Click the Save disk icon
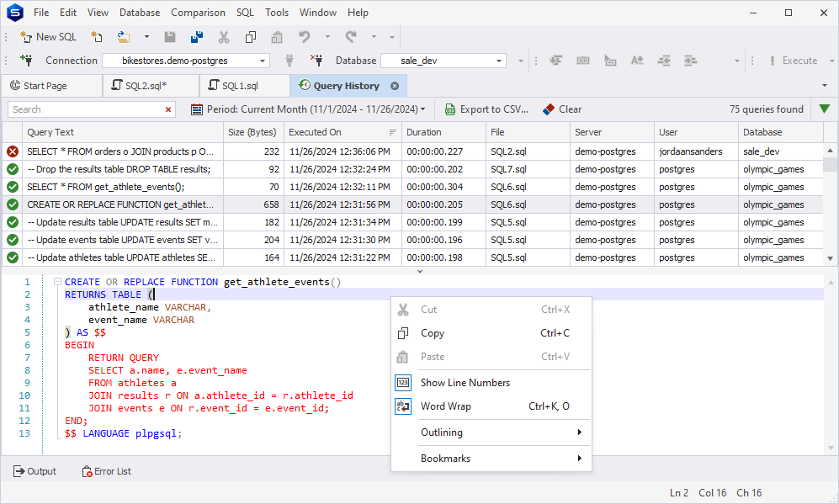Viewport: 839px width, 504px height. pos(170,37)
